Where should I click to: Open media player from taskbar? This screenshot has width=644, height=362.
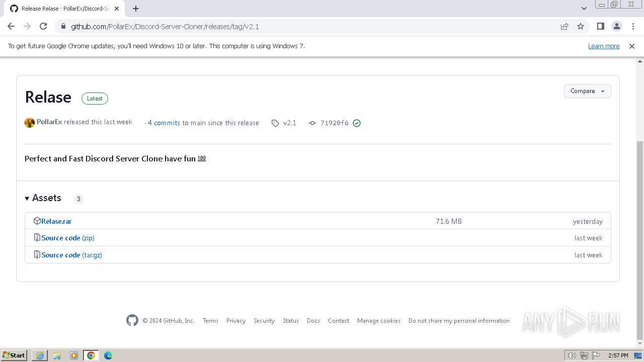coord(74,355)
